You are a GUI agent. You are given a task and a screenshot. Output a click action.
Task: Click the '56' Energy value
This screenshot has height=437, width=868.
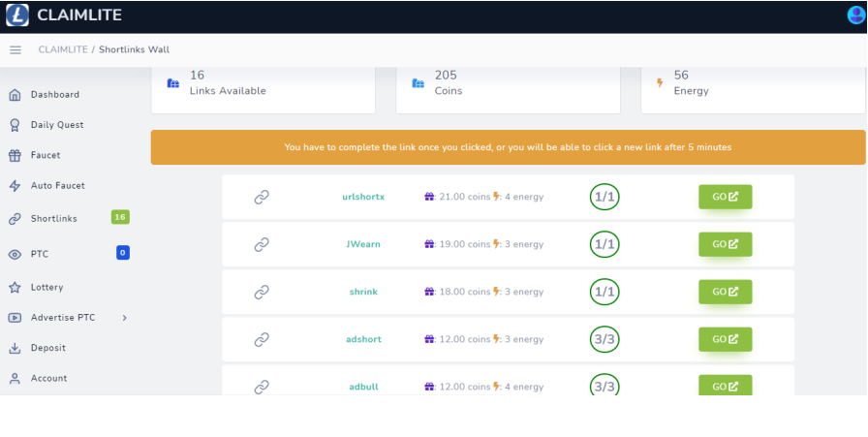pyautogui.click(x=681, y=76)
